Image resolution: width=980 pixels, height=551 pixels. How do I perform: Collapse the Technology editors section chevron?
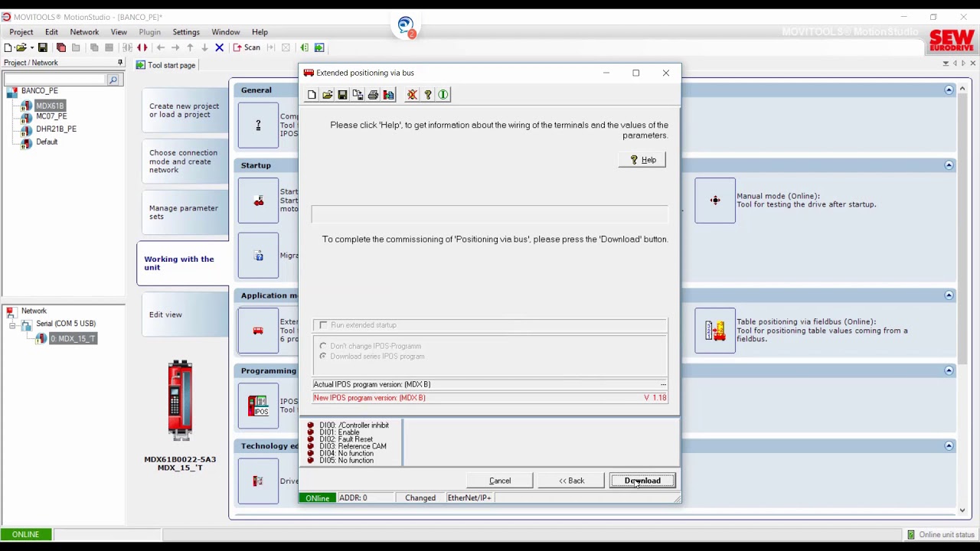(949, 446)
